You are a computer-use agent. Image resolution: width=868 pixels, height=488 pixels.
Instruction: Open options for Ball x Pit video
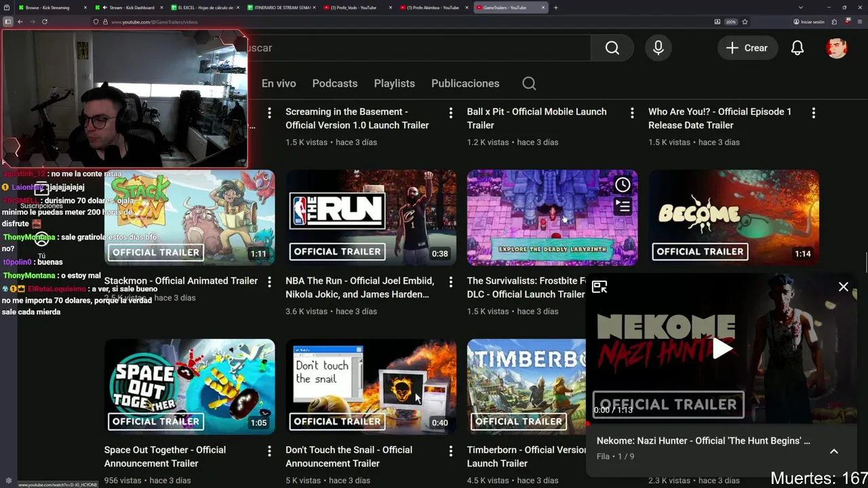click(x=632, y=113)
